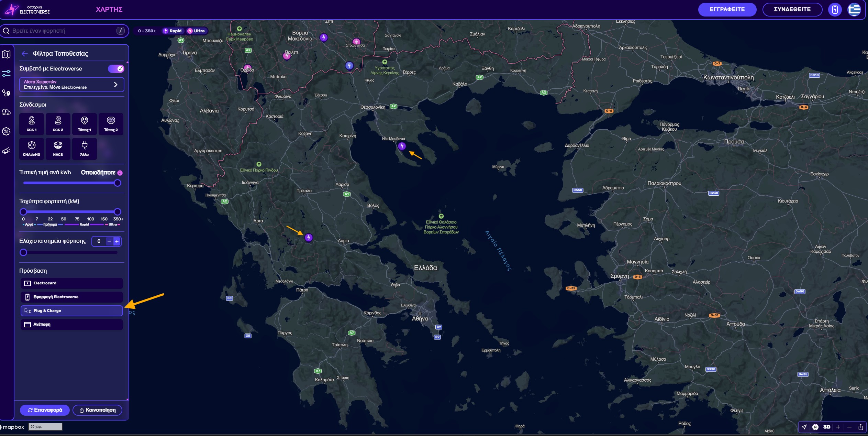Open the discounts percent badge sidebar icon
Screen dimensions: 868x436
coord(6,131)
